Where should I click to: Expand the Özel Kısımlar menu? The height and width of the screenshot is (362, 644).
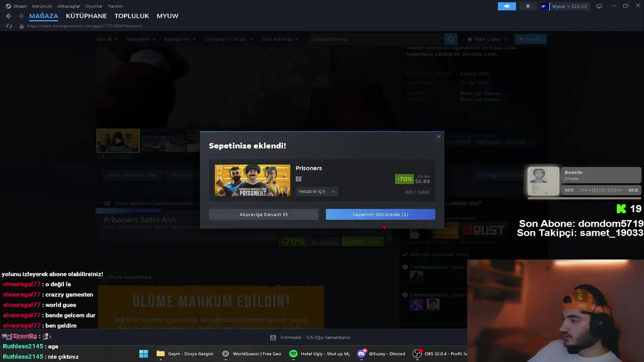(x=280, y=39)
